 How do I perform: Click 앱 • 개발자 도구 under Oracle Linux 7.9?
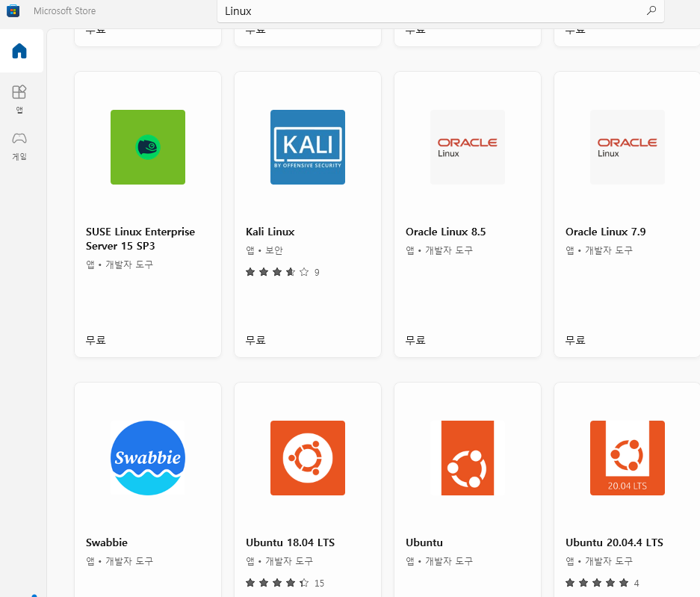(x=599, y=250)
